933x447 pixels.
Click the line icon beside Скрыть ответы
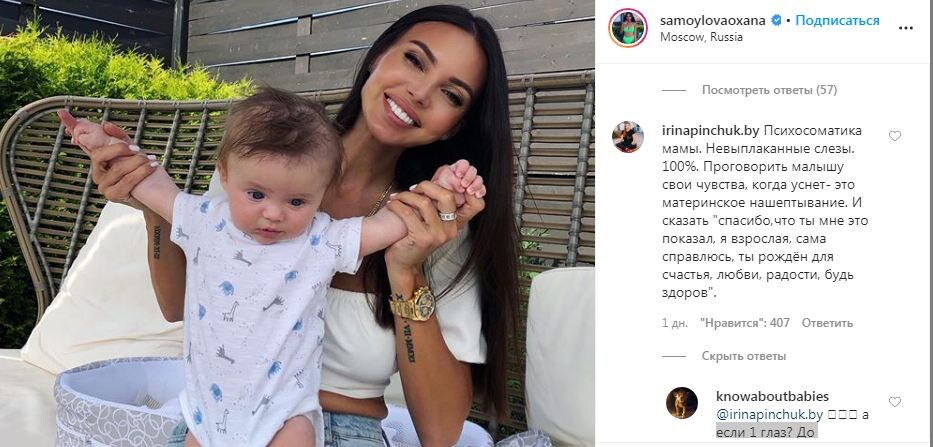point(674,356)
